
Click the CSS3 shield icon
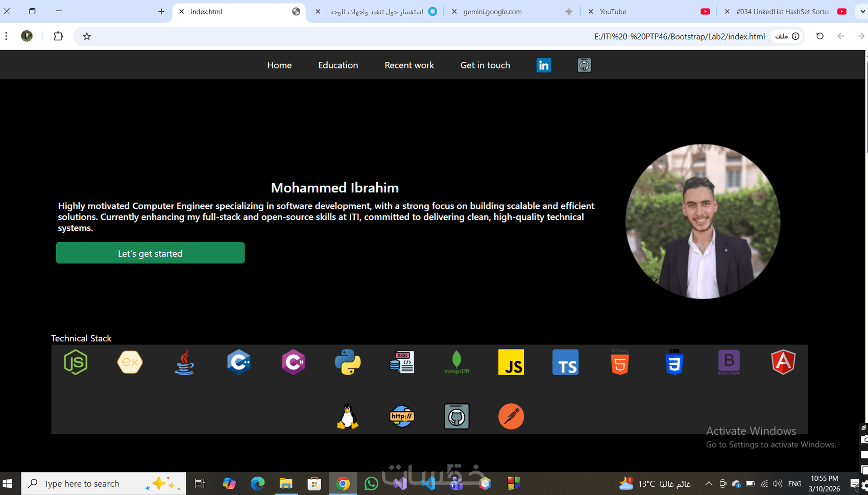[x=674, y=362]
